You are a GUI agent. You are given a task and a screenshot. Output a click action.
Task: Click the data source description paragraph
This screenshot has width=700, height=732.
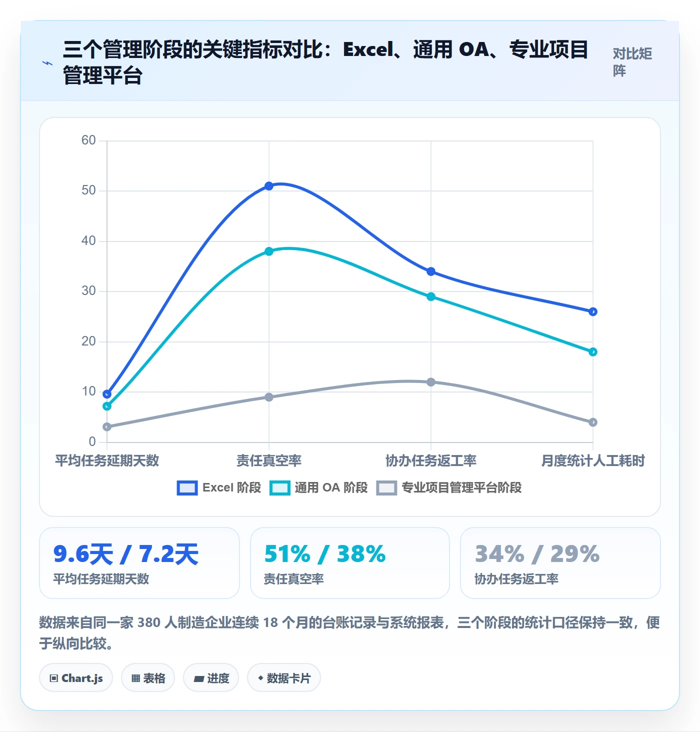pyautogui.click(x=349, y=633)
